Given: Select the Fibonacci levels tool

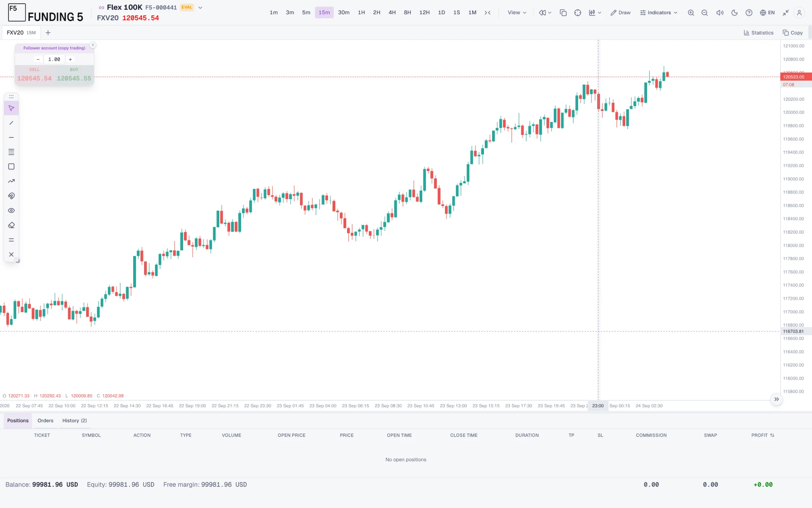Looking at the screenshot, I should coord(11,152).
